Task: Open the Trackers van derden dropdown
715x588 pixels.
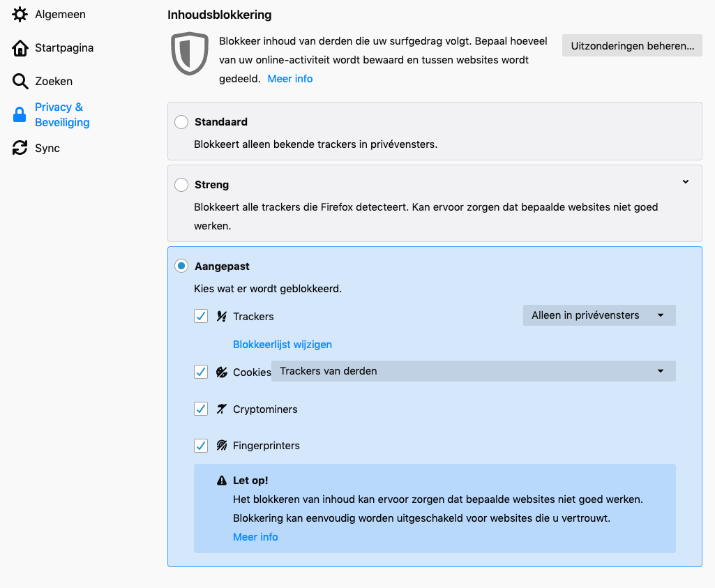Action: point(473,371)
